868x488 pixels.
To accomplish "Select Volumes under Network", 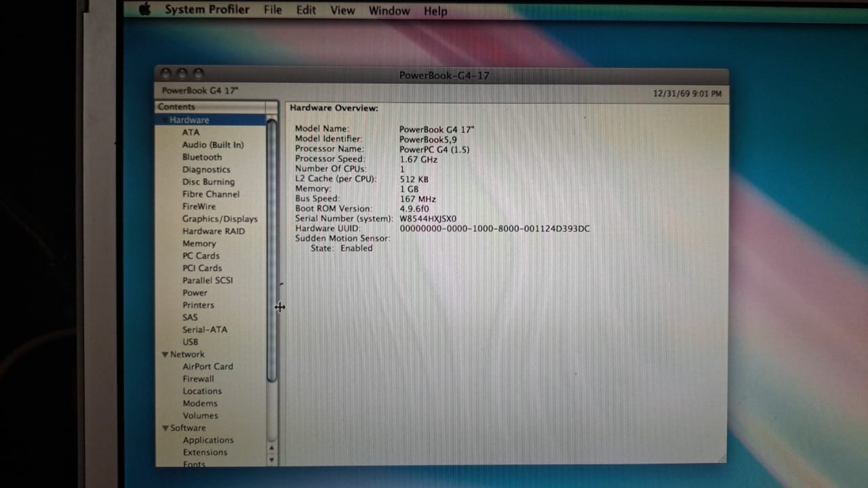I will point(200,415).
